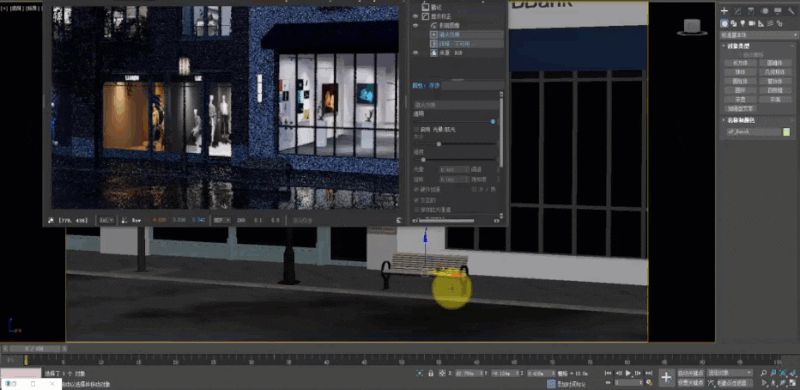The width and height of the screenshot is (800, 390).
Task: Toggle the checkbox beside the glow slider
Action: [416, 130]
